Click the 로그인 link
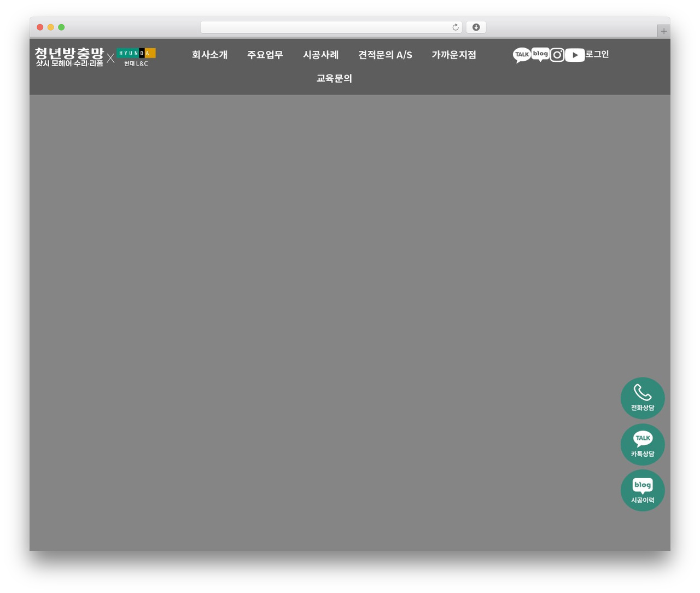 point(597,54)
